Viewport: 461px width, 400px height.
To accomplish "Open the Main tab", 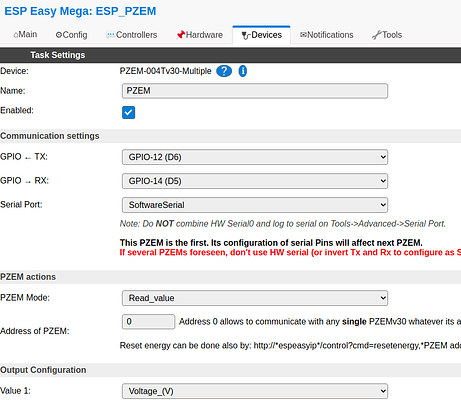I will [x=25, y=35].
